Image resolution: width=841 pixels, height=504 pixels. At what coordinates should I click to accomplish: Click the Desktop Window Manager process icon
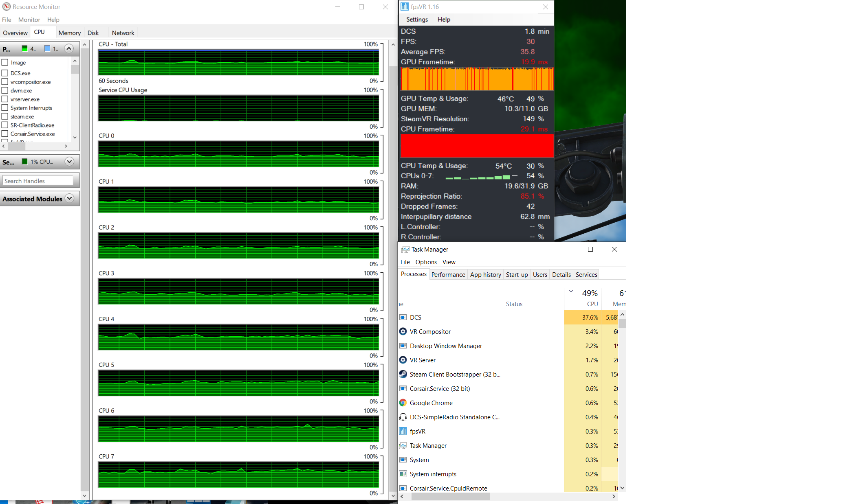click(403, 346)
